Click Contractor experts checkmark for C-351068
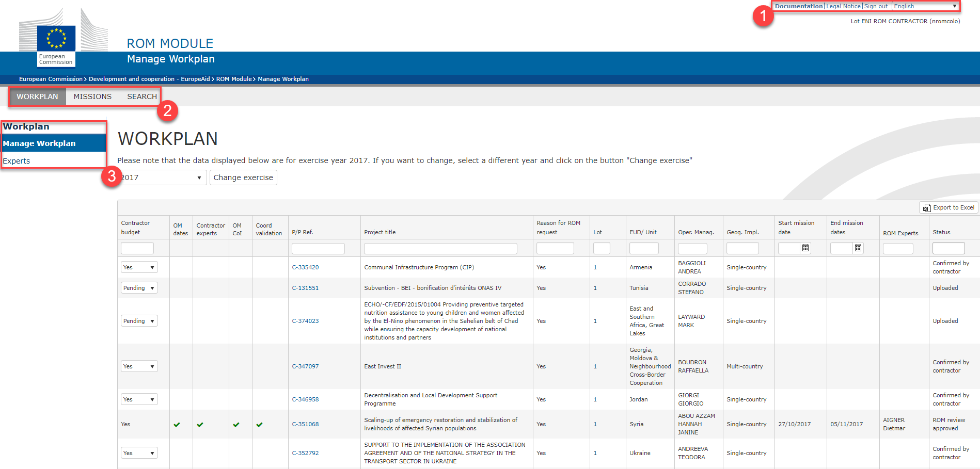 [200, 425]
